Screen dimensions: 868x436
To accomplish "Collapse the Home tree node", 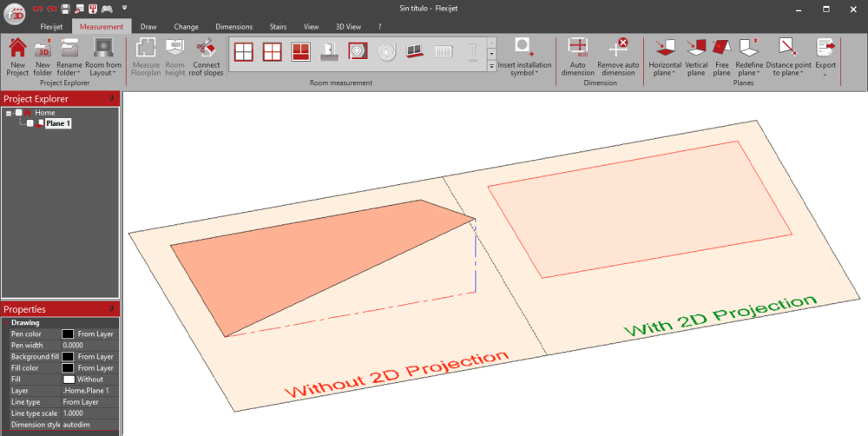I will pyautogui.click(x=9, y=113).
